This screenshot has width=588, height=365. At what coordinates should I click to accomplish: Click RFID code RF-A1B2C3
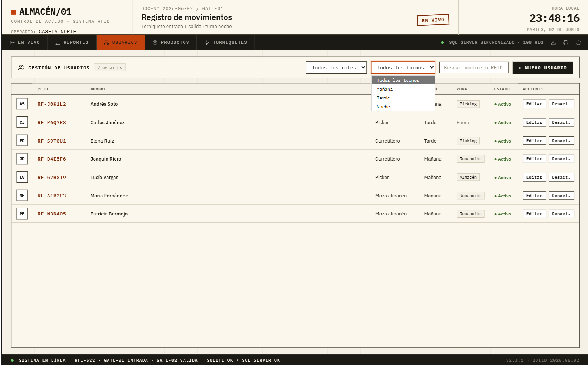52,196
